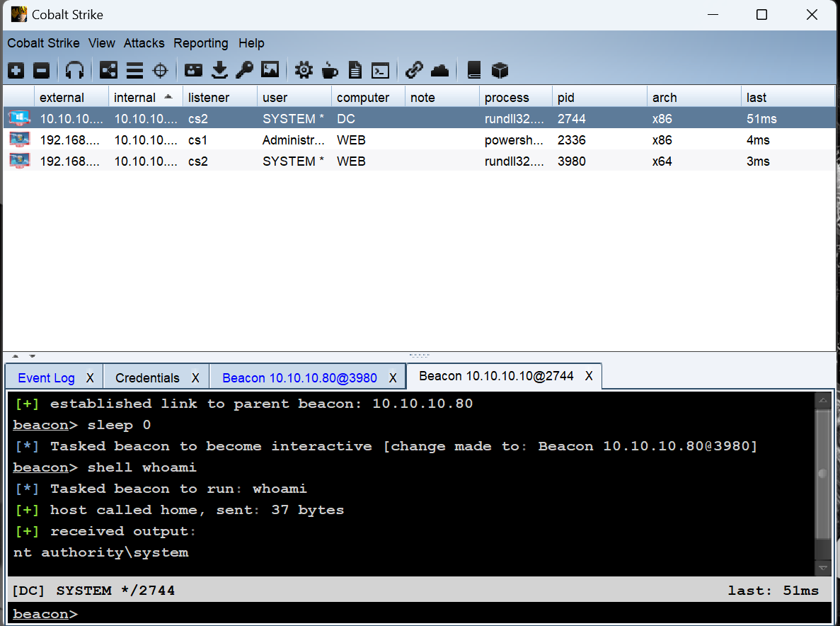Viewport: 840px width, 626px height.
Task: Click the chain link host file icon
Action: [x=414, y=70]
